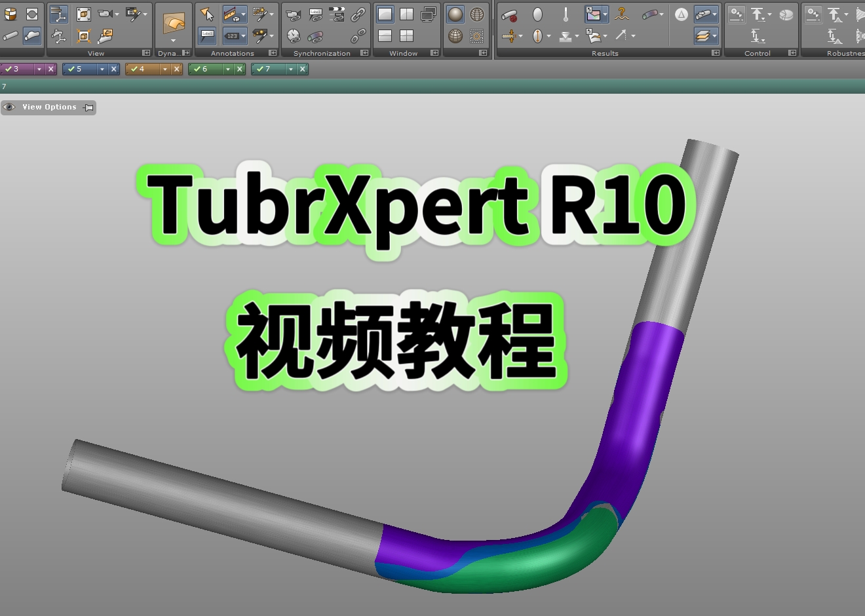Screen dimensions: 865x616
Task: Click the fit-to-view box icon in View group
Action: click(x=83, y=14)
